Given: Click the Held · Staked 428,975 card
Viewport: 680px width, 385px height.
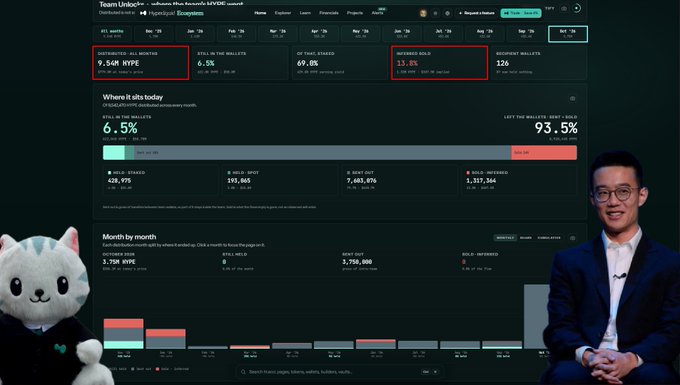Looking at the screenshot, I should [x=161, y=180].
